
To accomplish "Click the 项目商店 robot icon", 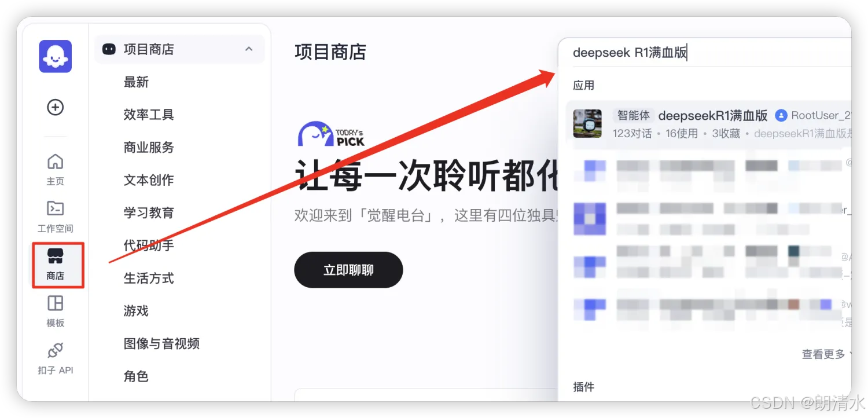I will [x=109, y=49].
